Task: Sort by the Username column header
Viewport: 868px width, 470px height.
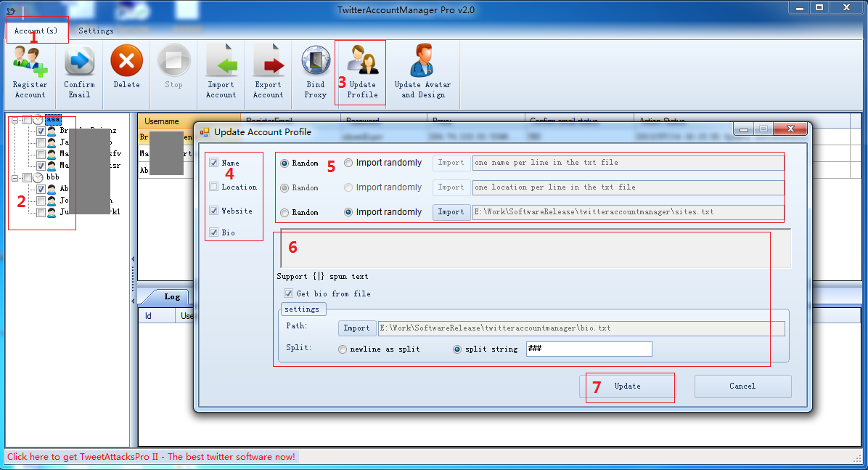Action: point(189,121)
